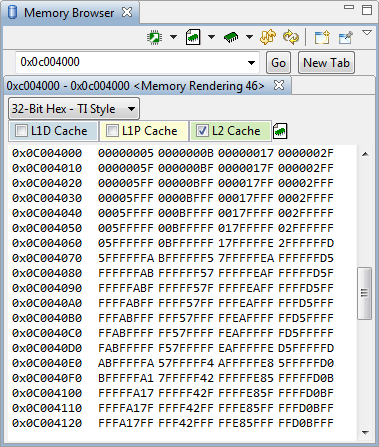Viewport: 379px width, 447px height.
Task: Minimize the Memory Browser panel
Action: click(349, 7)
